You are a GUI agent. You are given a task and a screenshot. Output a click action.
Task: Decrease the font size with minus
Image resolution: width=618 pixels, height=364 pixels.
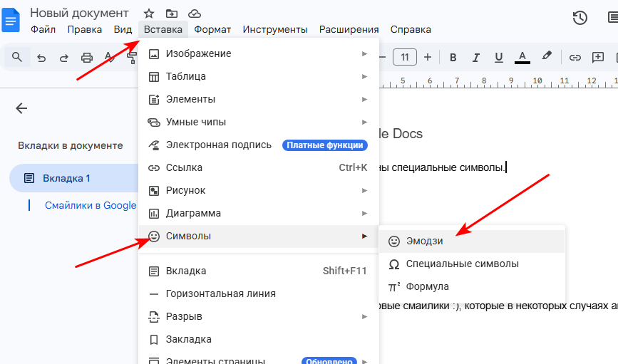point(382,57)
